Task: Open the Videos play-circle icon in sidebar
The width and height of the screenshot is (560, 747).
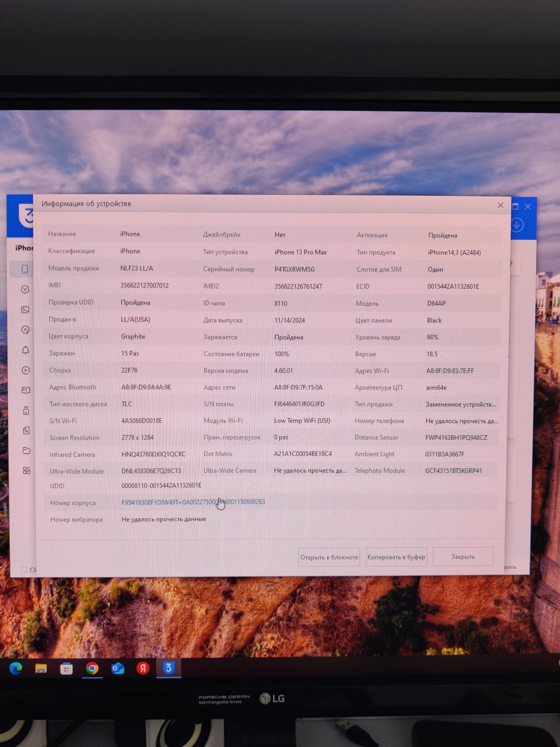Action: 26,370
